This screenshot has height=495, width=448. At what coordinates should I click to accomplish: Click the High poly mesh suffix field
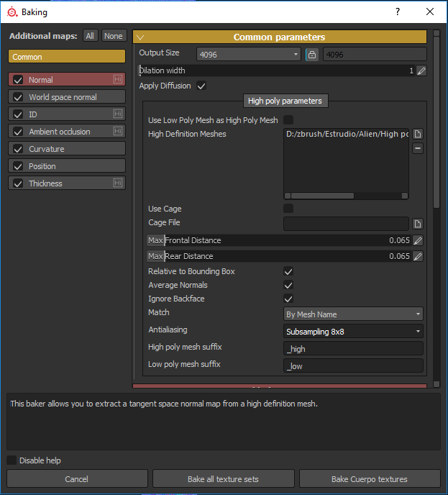tap(353, 349)
